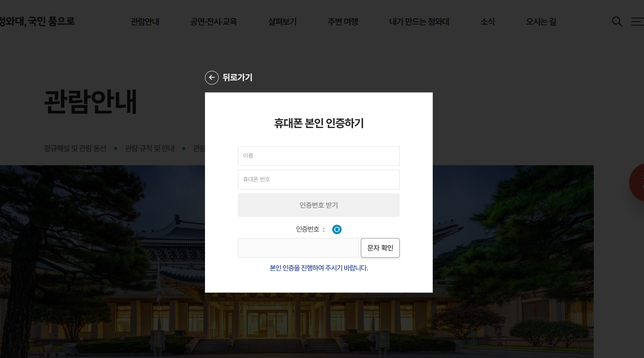Image resolution: width=644 pixels, height=358 pixels.
Task: Open the 공연·전시·교육 menu
Action: [x=214, y=22]
